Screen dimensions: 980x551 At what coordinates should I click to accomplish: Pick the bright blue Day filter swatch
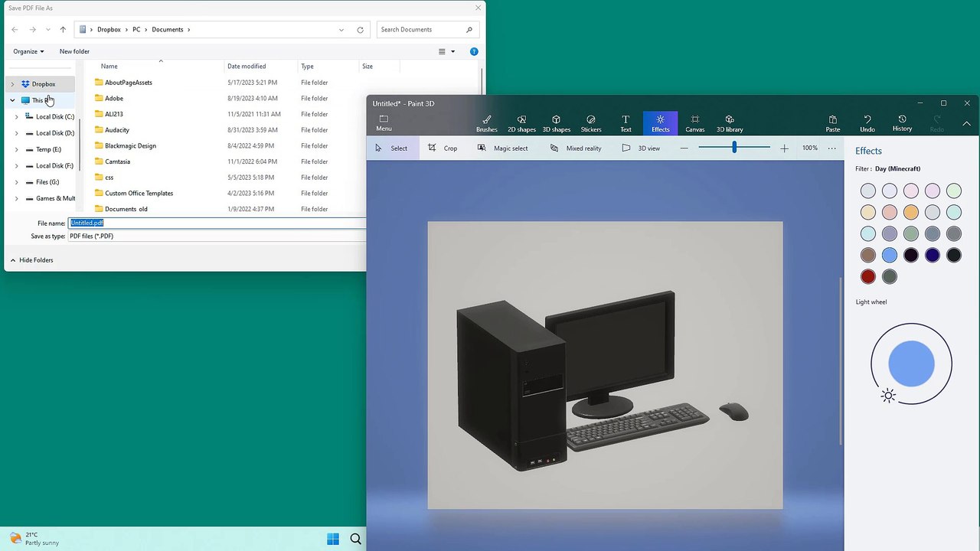point(889,255)
